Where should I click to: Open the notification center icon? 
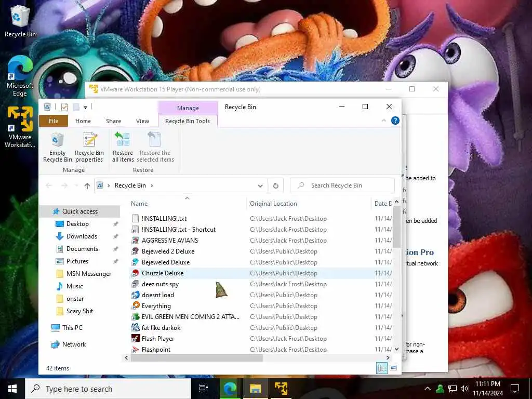(515, 389)
